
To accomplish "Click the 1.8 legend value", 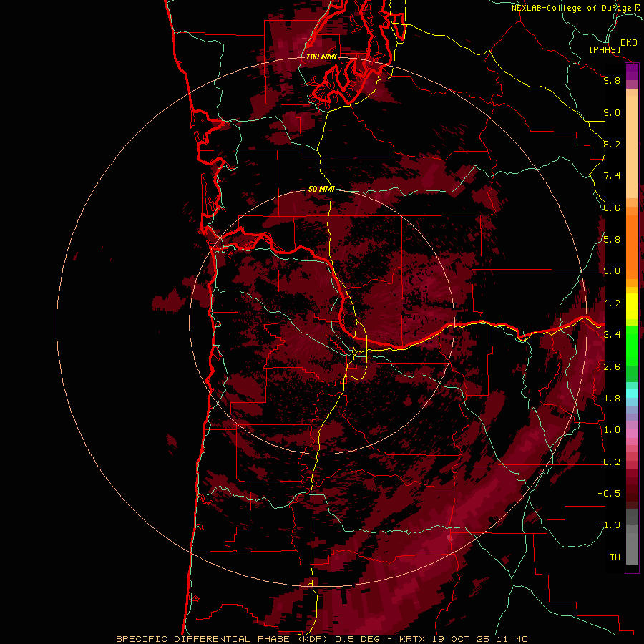I will point(612,399).
